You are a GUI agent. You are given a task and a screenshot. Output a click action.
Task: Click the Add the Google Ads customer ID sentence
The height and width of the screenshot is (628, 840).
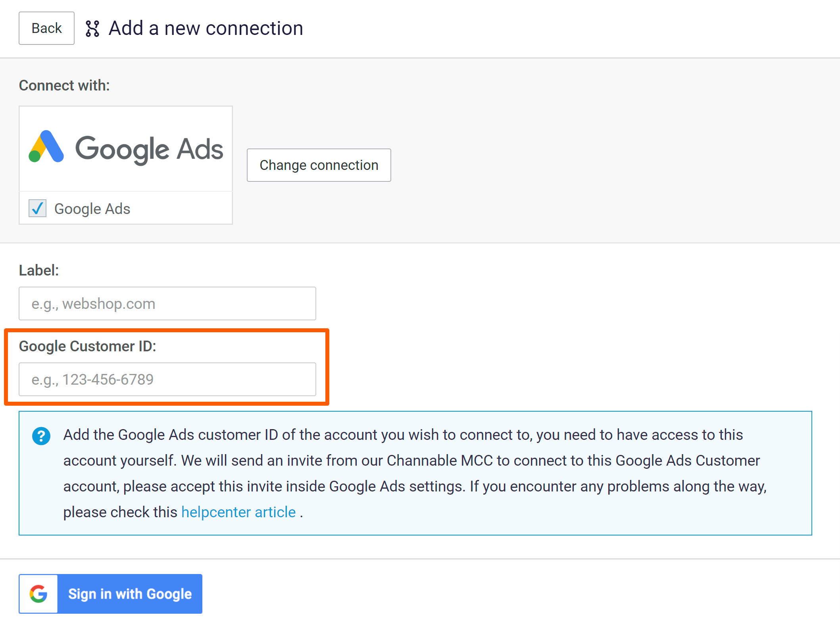(x=403, y=435)
